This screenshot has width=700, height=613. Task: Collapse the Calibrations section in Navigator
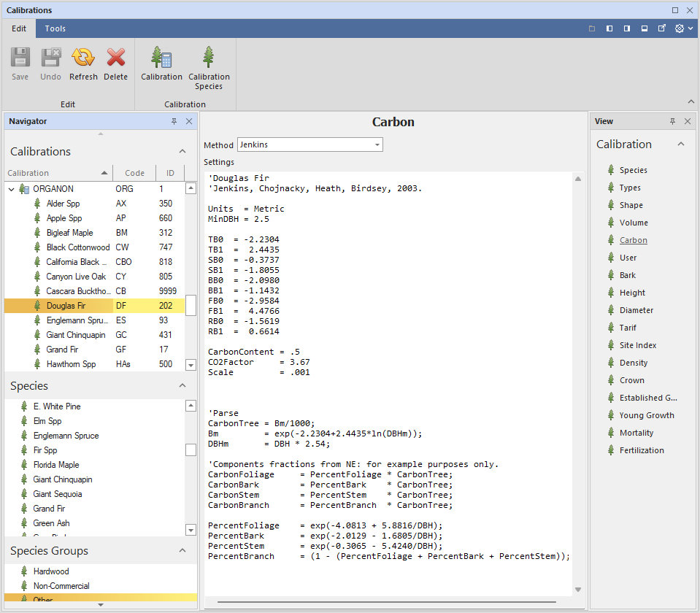pos(182,151)
